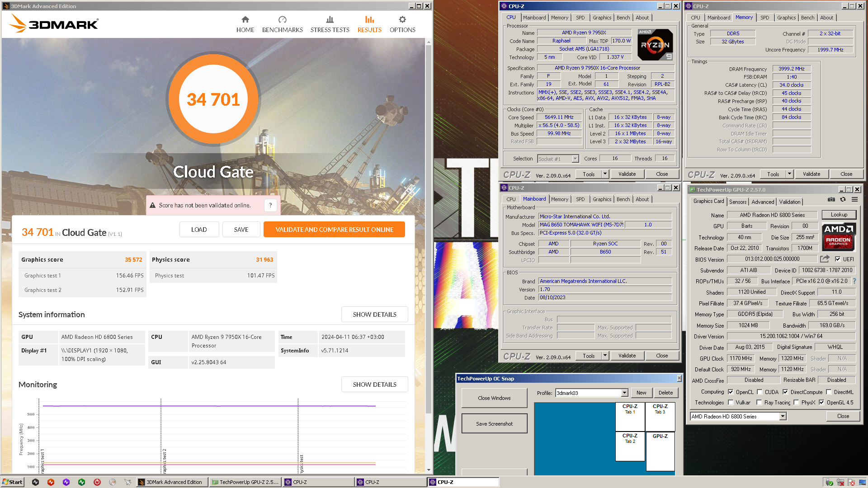Open the OC Snap Profile dropdown
This screenshot has height=488, width=868.
[x=624, y=393]
